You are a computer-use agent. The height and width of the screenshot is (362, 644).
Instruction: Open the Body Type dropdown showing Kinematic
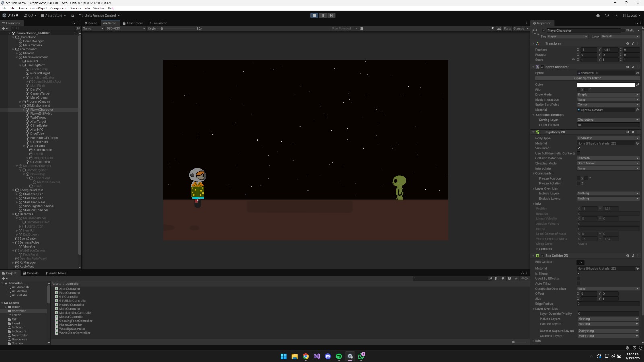coord(608,138)
